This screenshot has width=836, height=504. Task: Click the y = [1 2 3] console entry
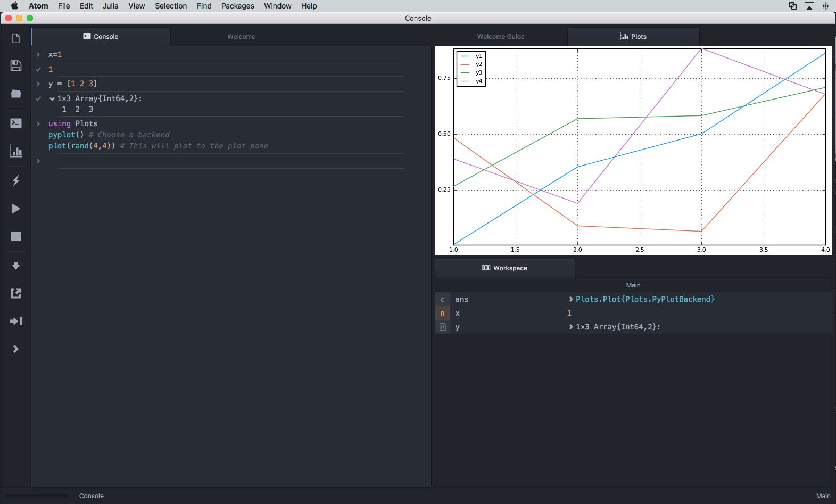[x=73, y=84]
